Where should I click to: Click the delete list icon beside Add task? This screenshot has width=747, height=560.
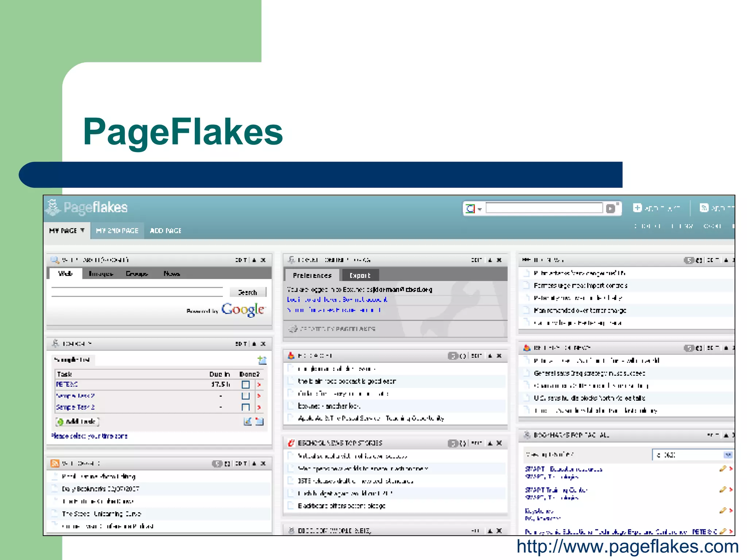tap(259, 421)
